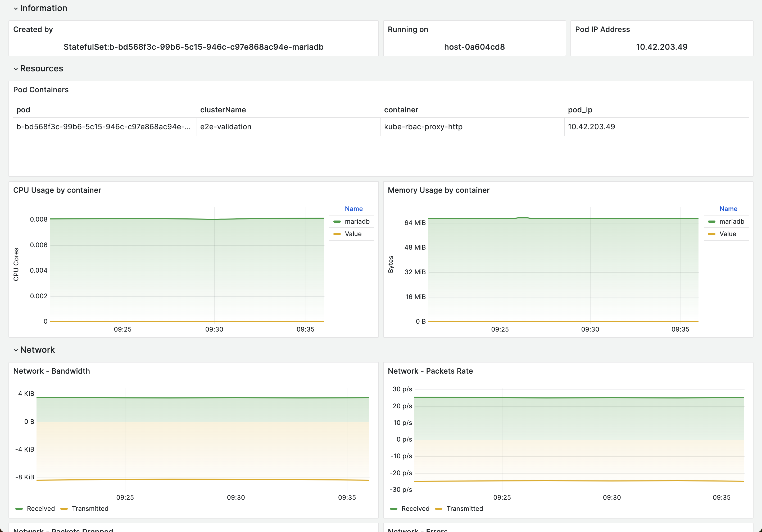Toggle mariadb series in Memory Usage legend

732,222
